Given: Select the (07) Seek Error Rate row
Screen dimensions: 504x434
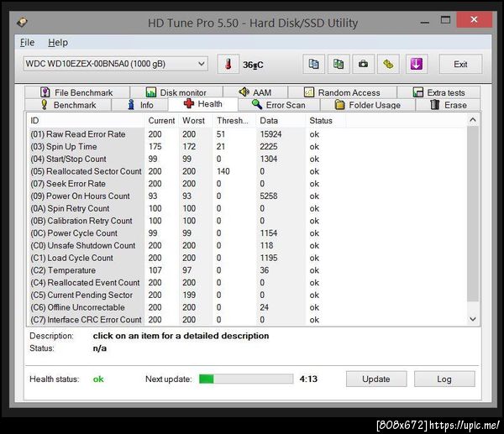Looking at the screenshot, I should click(246, 184).
